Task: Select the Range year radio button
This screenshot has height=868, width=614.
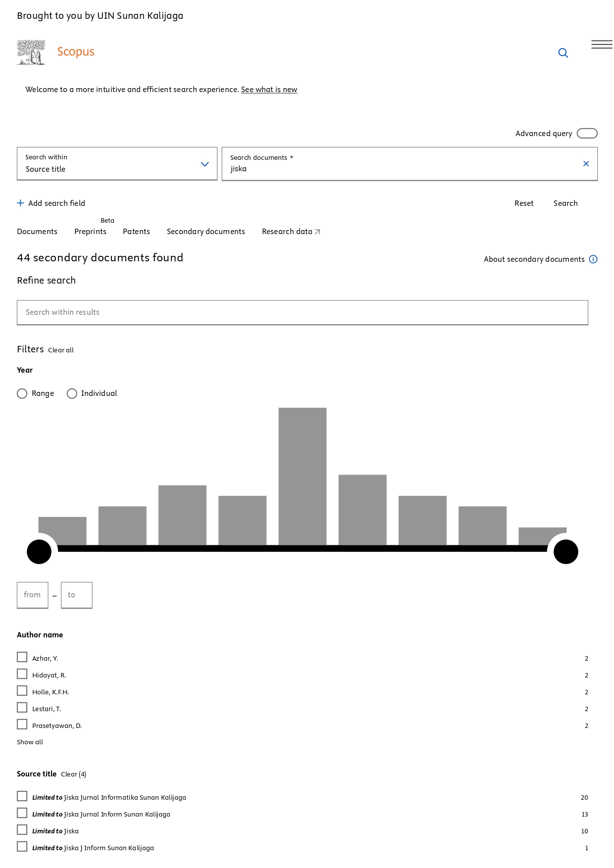Action: coord(22,393)
